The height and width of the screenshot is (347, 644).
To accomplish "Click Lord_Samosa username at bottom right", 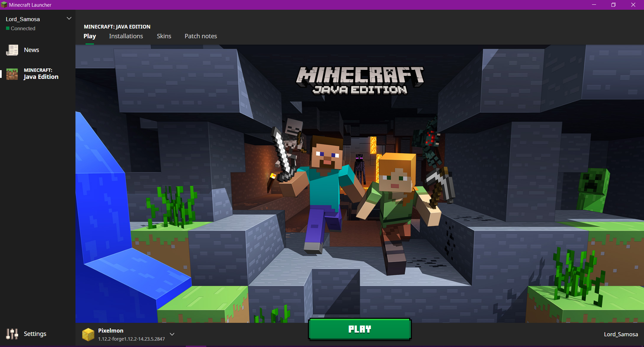I will (x=621, y=334).
